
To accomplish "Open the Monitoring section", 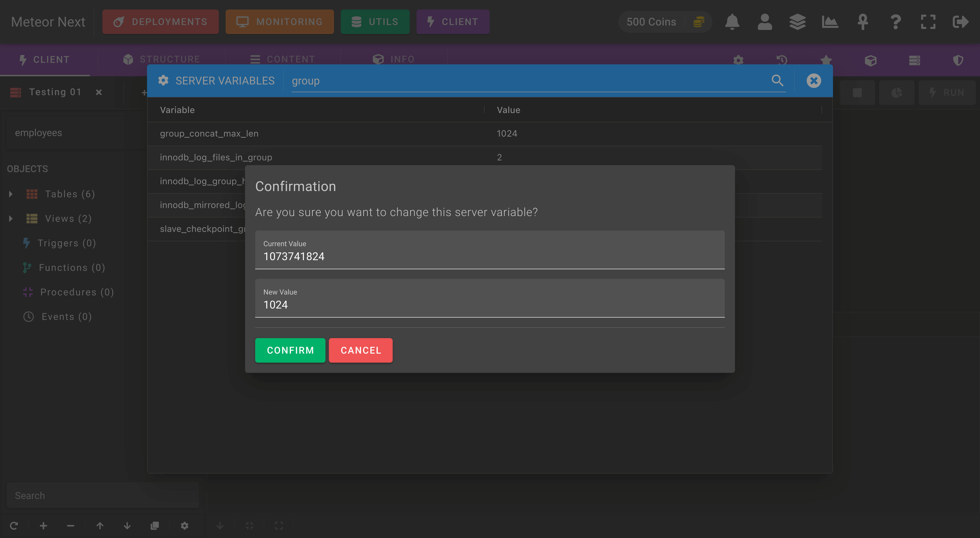I will coord(280,22).
